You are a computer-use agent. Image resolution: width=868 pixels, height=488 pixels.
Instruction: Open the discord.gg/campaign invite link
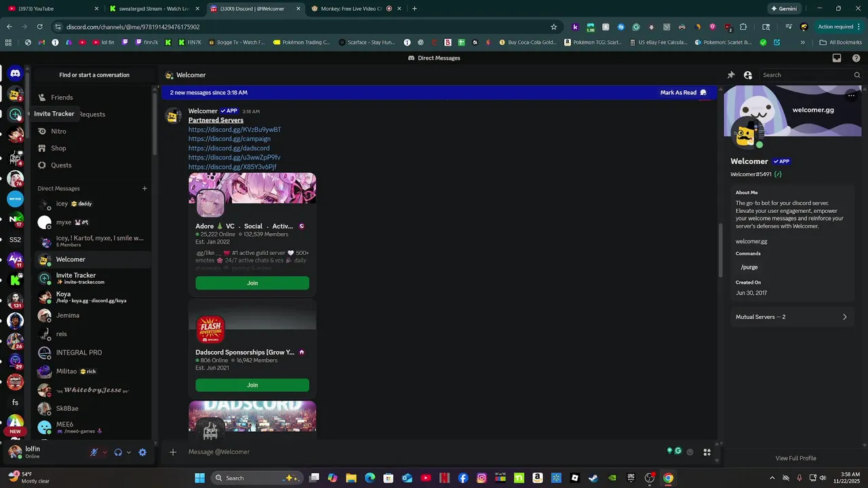[x=229, y=139]
